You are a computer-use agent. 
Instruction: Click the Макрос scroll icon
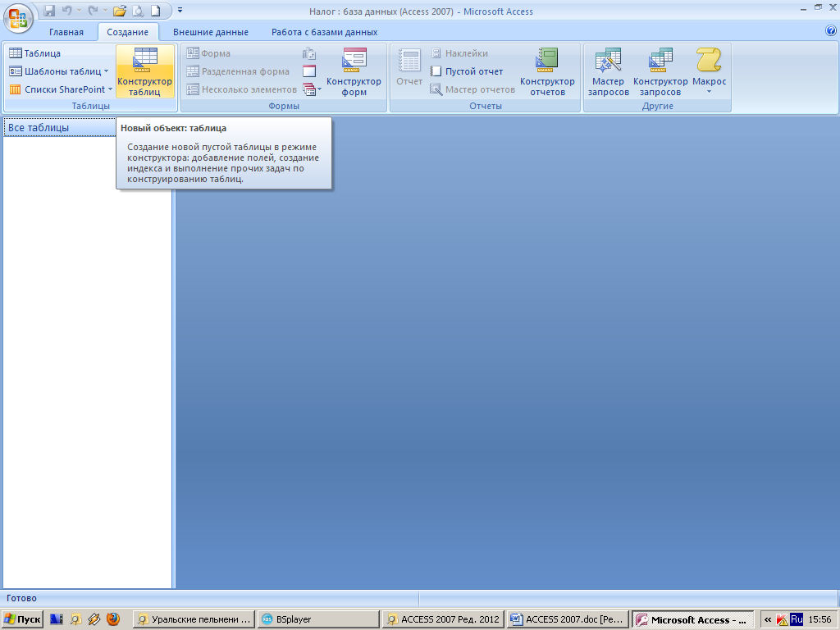pyautogui.click(x=709, y=60)
